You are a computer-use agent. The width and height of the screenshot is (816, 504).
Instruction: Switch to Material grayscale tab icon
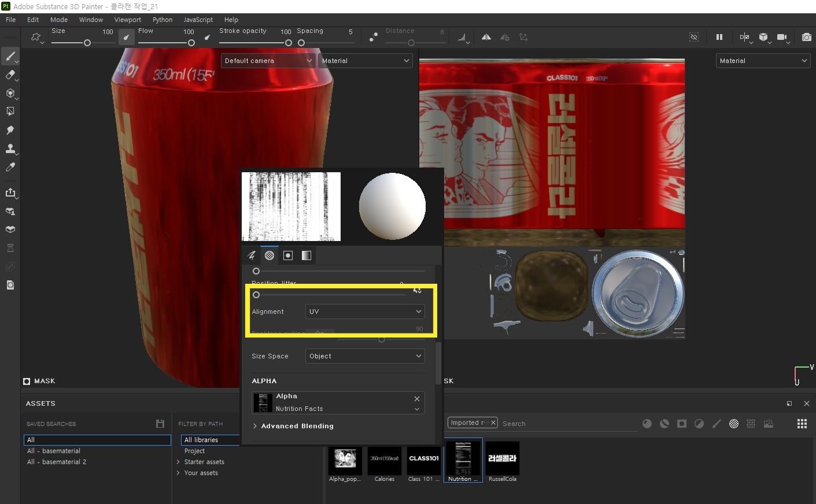click(x=307, y=255)
